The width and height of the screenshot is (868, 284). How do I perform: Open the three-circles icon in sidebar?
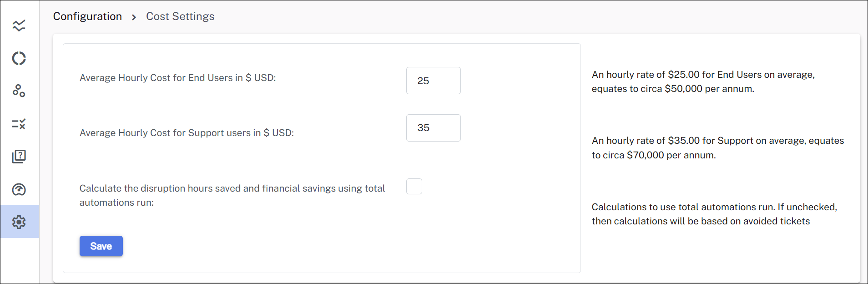(x=19, y=91)
